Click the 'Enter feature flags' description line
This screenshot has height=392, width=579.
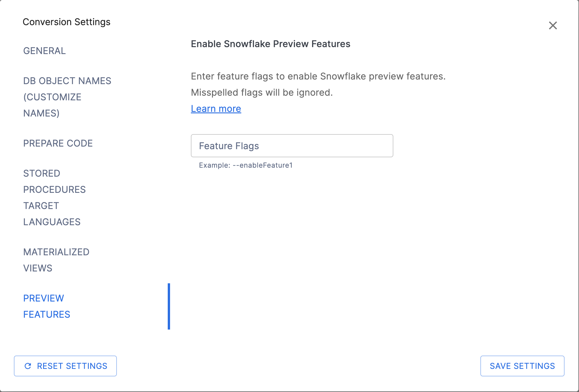point(318,76)
